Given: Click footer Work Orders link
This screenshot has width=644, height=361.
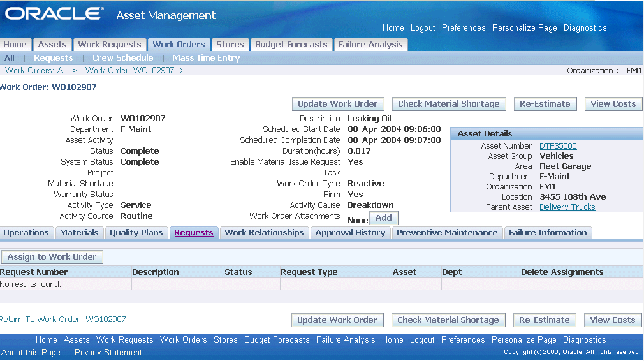Looking at the screenshot, I should coord(183,340).
